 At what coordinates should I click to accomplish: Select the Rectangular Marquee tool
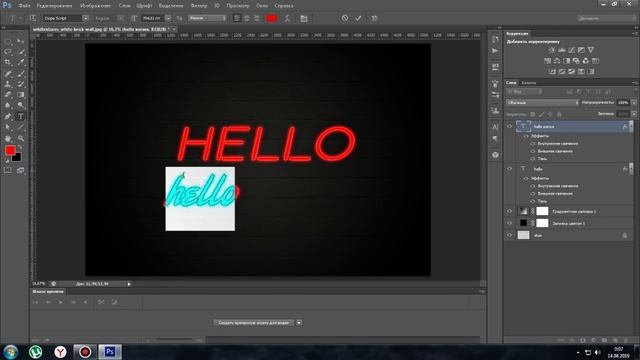point(8,41)
